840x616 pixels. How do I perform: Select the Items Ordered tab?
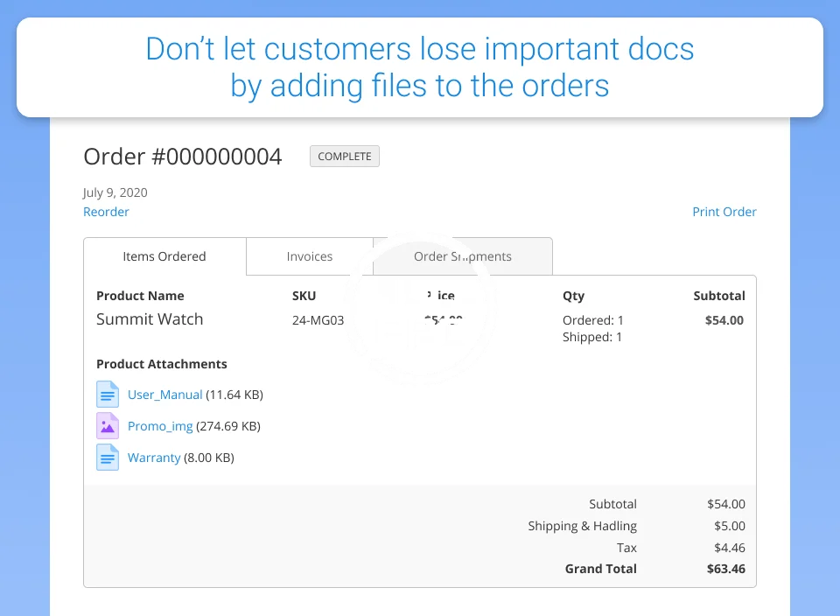pyautogui.click(x=164, y=256)
